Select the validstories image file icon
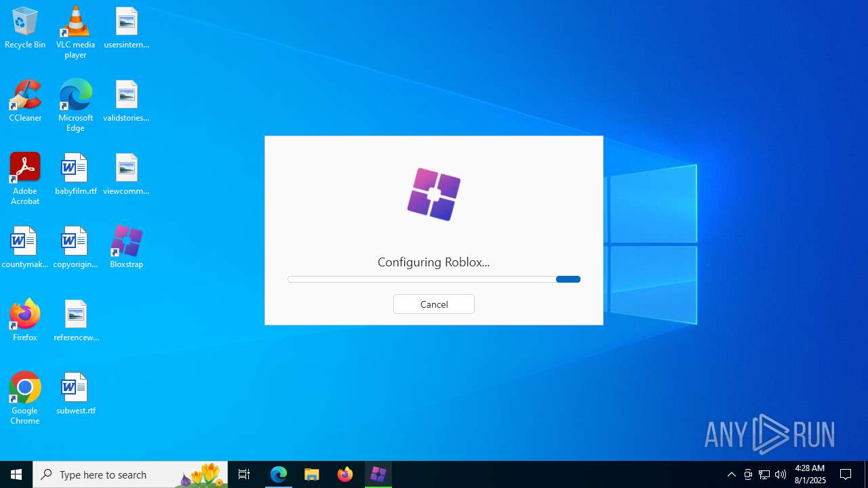868x488 pixels. [127, 102]
